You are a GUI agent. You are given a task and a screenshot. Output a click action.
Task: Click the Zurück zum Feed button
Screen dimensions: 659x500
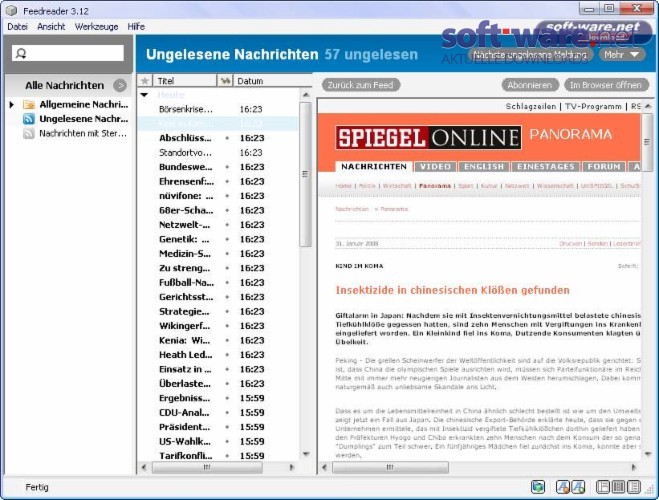point(361,85)
